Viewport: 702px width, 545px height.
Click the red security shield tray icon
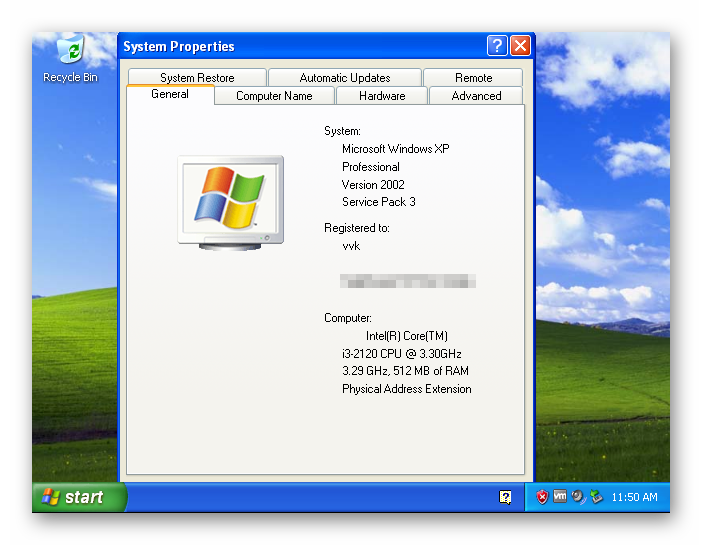point(542,497)
